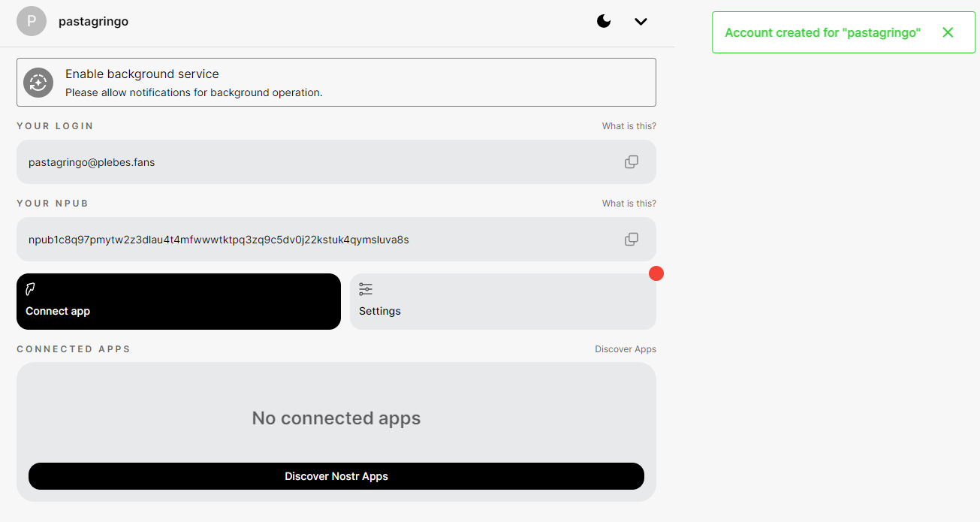Select the Enable background service banner
This screenshot has height=522, width=980.
(336, 83)
